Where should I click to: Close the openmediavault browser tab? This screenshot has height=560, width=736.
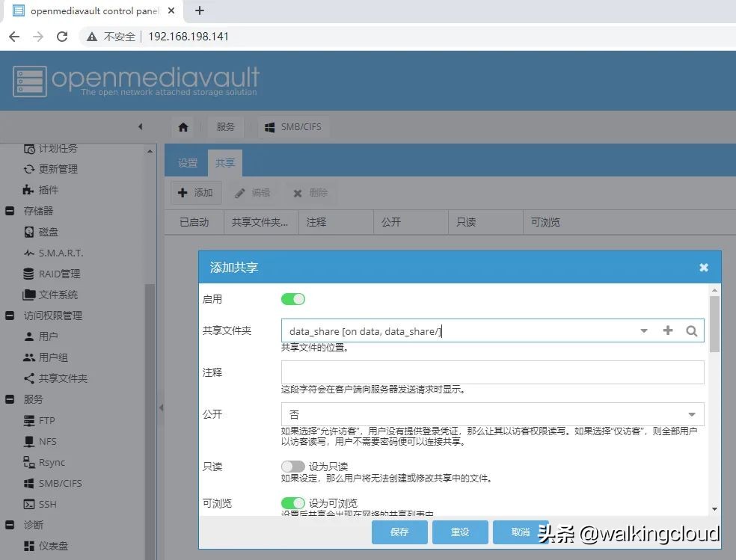click(x=171, y=10)
